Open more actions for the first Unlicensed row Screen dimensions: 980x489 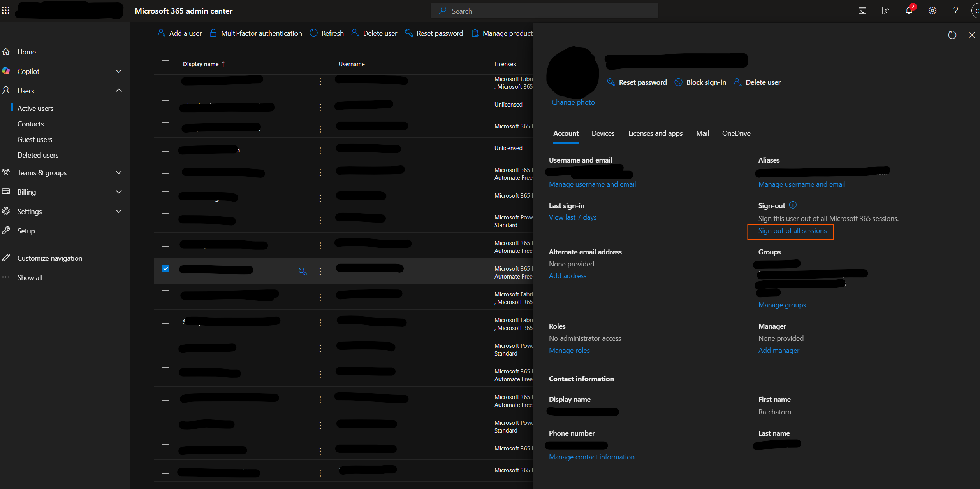(x=320, y=107)
